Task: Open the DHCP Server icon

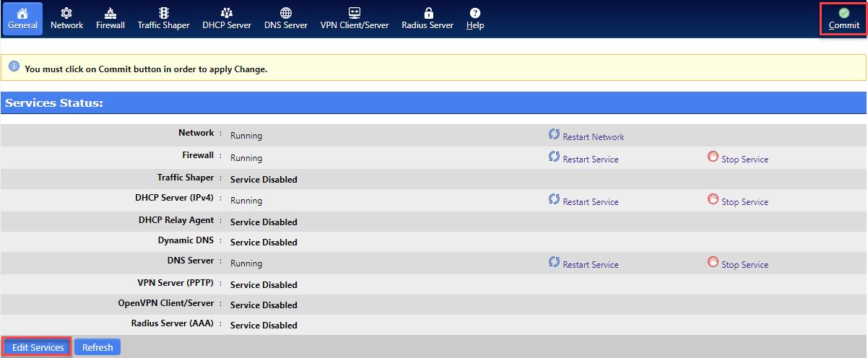Action: click(227, 13)
